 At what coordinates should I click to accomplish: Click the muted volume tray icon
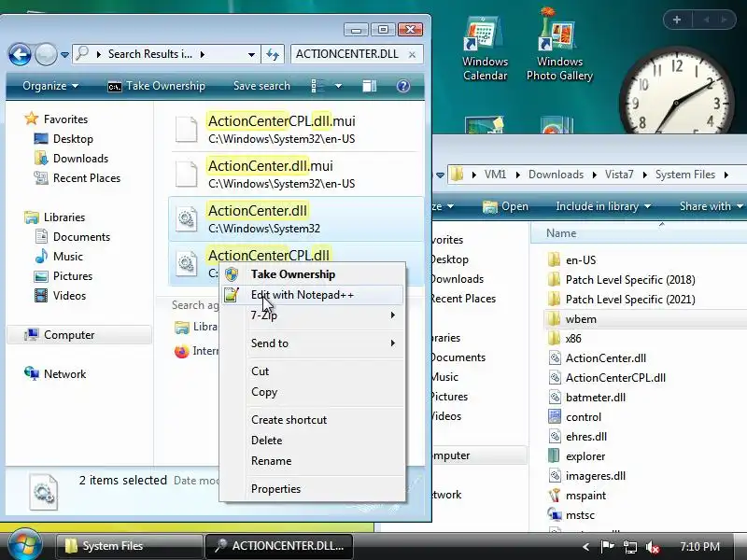[652, 547]
